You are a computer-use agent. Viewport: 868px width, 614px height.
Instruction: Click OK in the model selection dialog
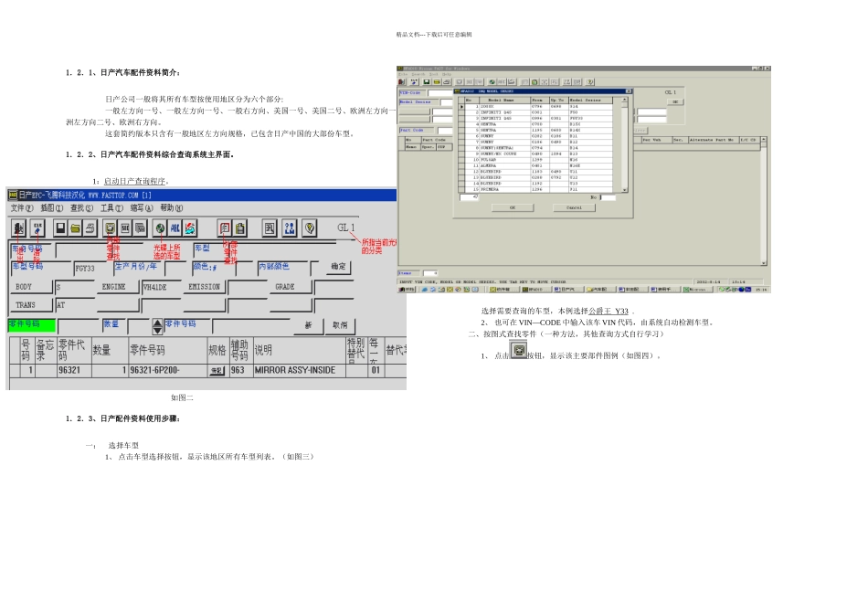(x=513, y=207)
